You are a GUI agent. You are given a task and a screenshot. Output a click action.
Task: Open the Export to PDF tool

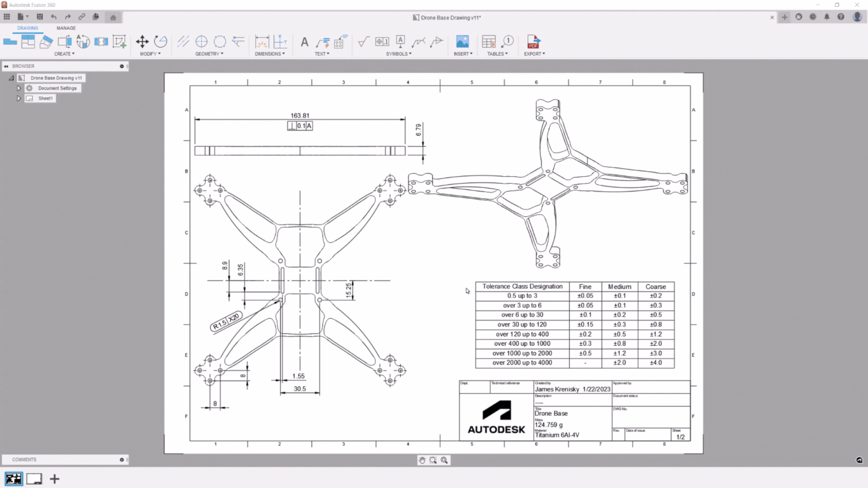(x=533, y=42)
